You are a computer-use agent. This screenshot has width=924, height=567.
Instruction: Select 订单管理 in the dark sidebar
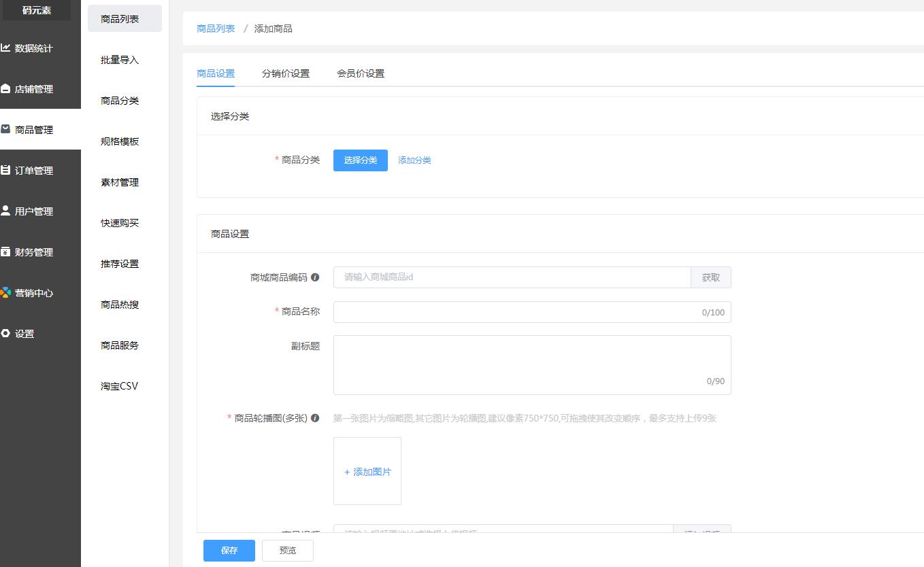click(x=40, y=171)
